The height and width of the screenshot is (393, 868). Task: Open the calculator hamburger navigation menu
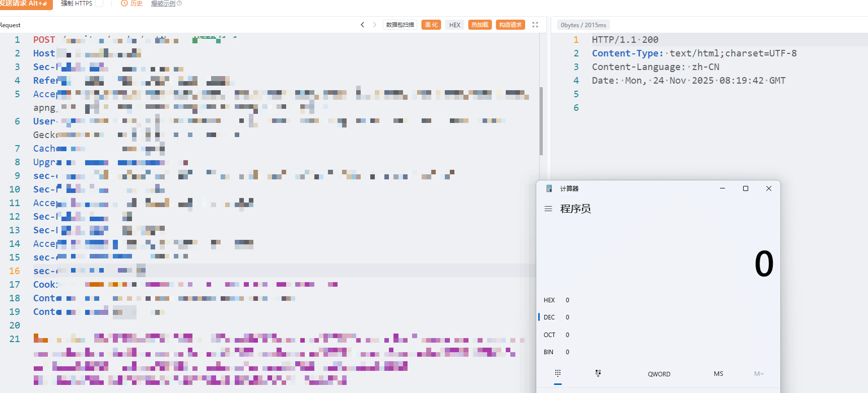point(548,209)
